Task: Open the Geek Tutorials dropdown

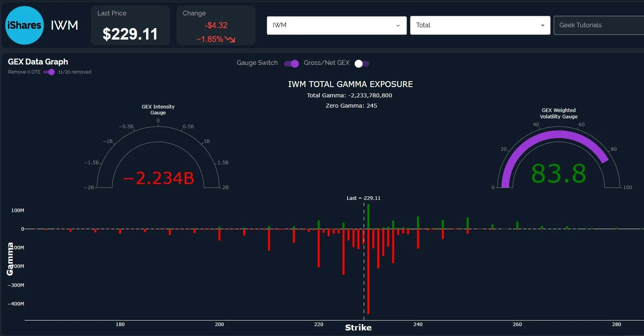Action: click(x=598, y=25)
